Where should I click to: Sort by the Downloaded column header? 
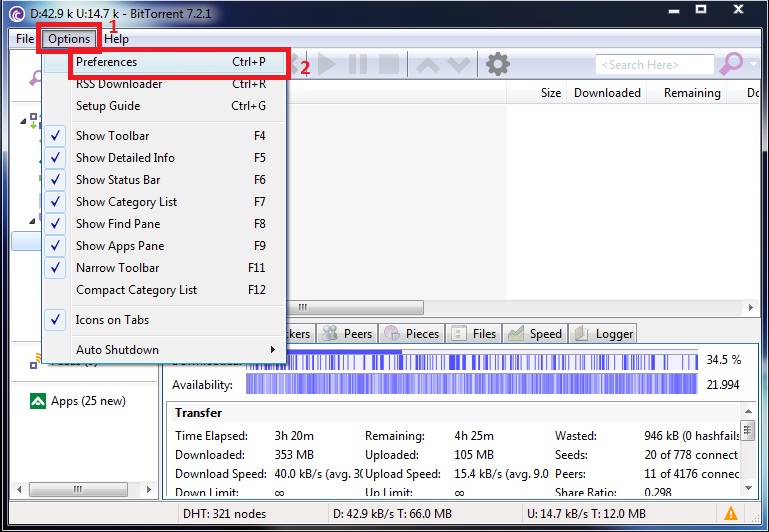pyautogui.click(x=607, y=93)
